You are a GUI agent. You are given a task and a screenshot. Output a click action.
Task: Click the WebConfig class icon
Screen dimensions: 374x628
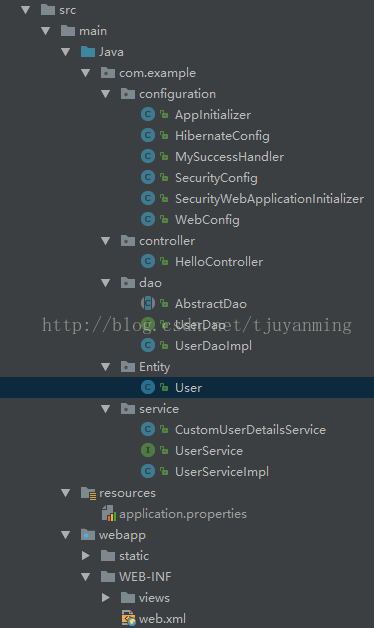click(148, 219)
